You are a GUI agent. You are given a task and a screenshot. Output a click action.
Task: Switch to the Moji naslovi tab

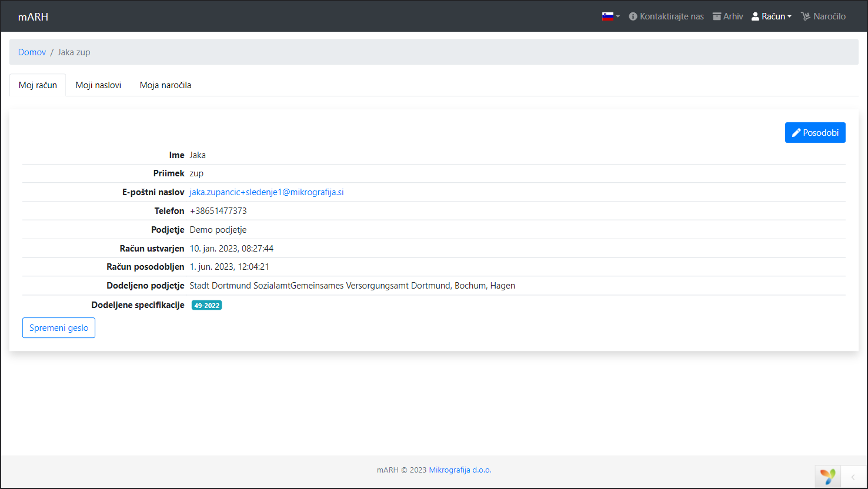click(x=98, y=85)
